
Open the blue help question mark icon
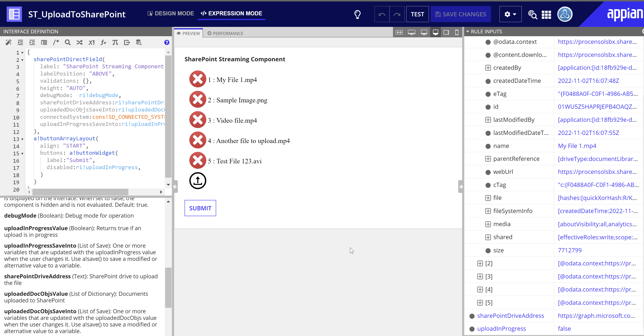(x=167, y=42)
